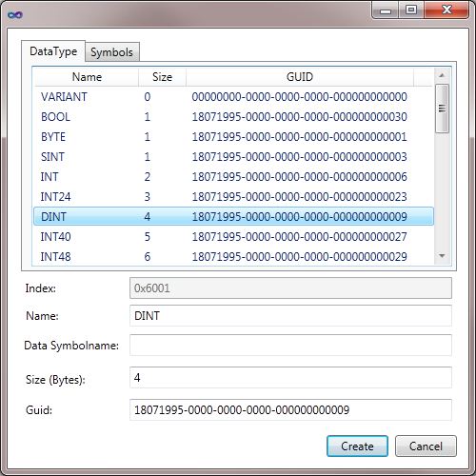Image resolution: width=476 pixels, height=476 pixels.
Task: Click the all-zero VARIANT GUID
Action: [x=299, y=97]
